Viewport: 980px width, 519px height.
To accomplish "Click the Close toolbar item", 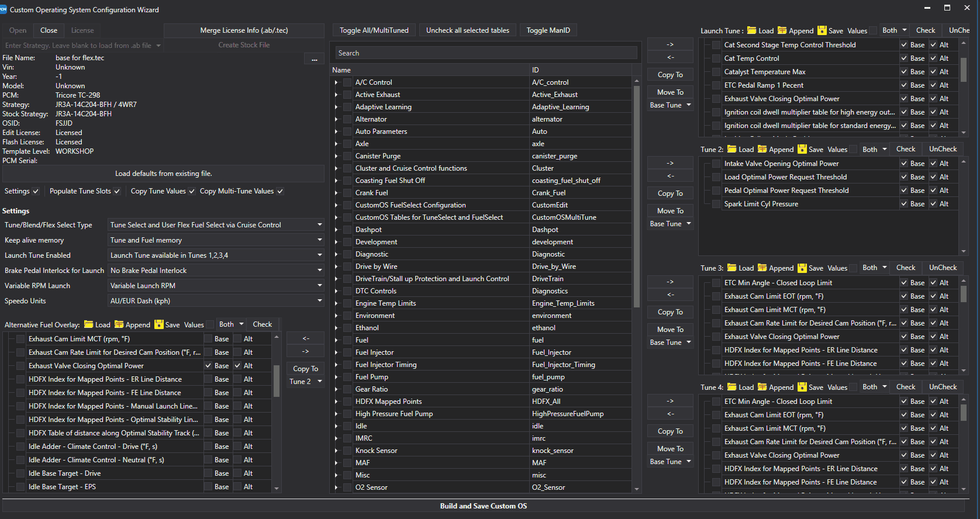I will (49, 30).
